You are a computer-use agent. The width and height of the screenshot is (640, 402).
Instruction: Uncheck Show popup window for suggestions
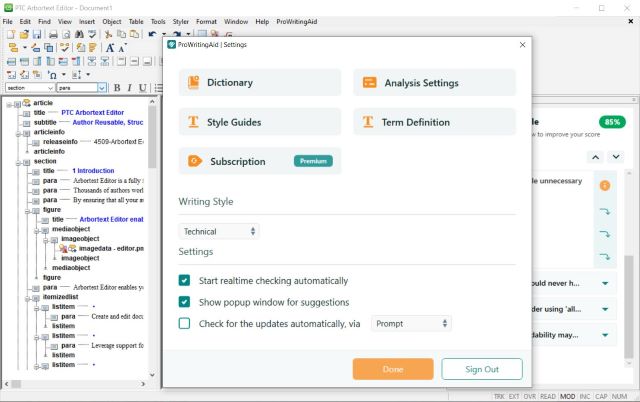[184, 302]
